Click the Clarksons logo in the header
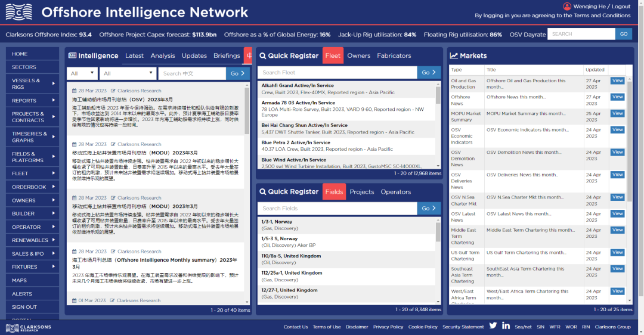 coord(19,13)
